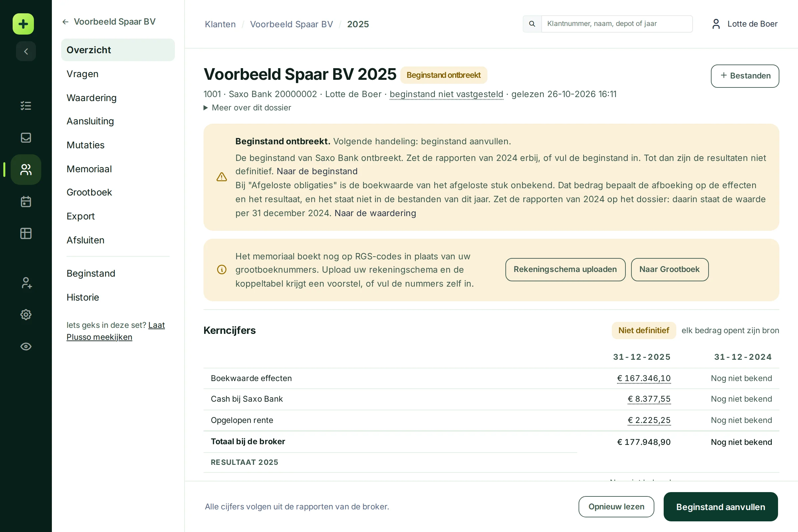This screenshot has height=532, width=798.
Task: Open the inbox tray icon
Action: (26, 137)
